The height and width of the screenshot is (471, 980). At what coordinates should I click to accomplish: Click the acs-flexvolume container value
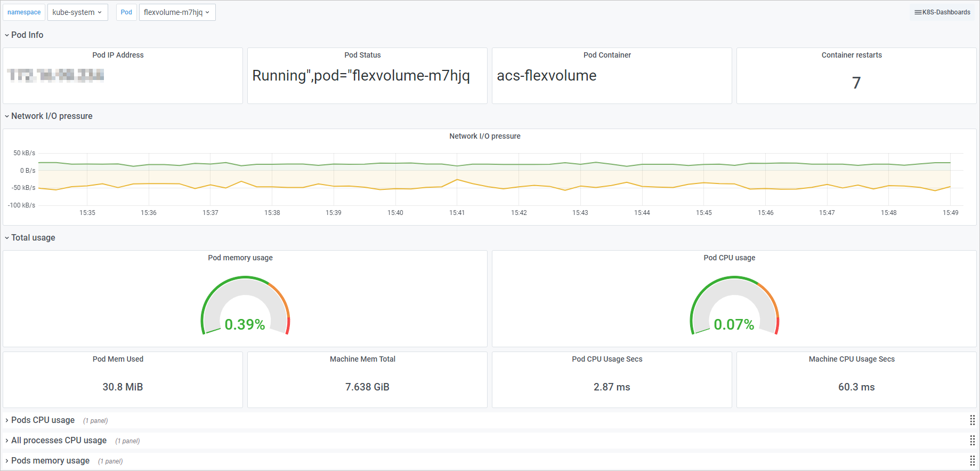click(547, 76)
